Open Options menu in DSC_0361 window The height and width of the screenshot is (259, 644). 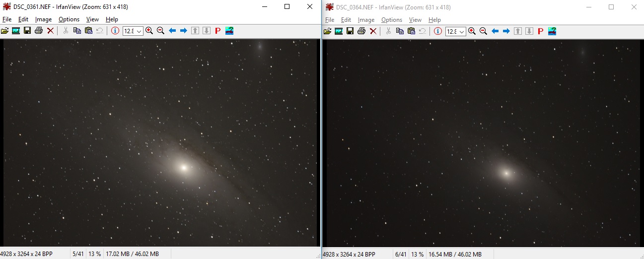coord(69,19)
